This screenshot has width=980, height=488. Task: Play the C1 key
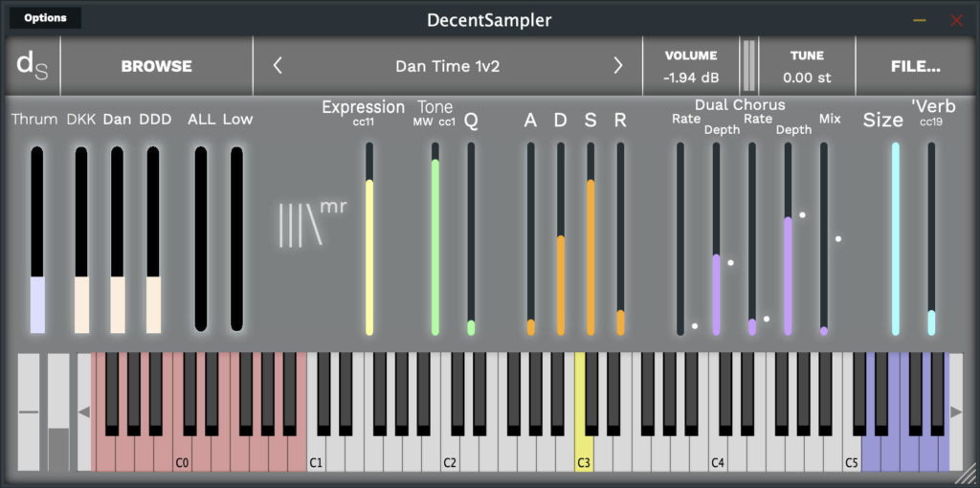[316, 455]
